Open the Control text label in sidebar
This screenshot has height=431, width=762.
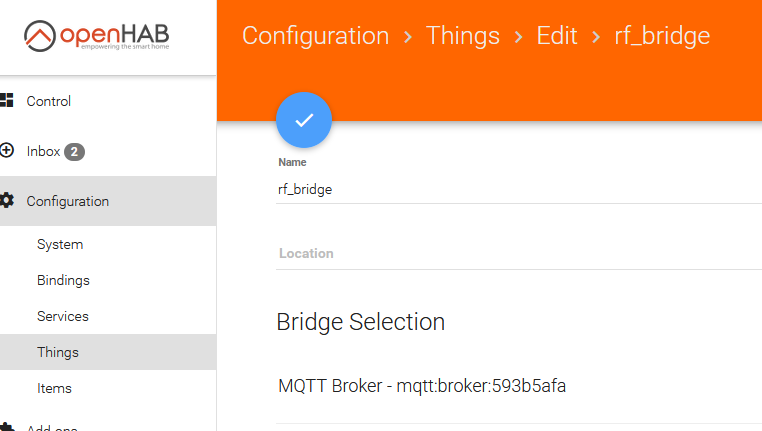[49, 101]
